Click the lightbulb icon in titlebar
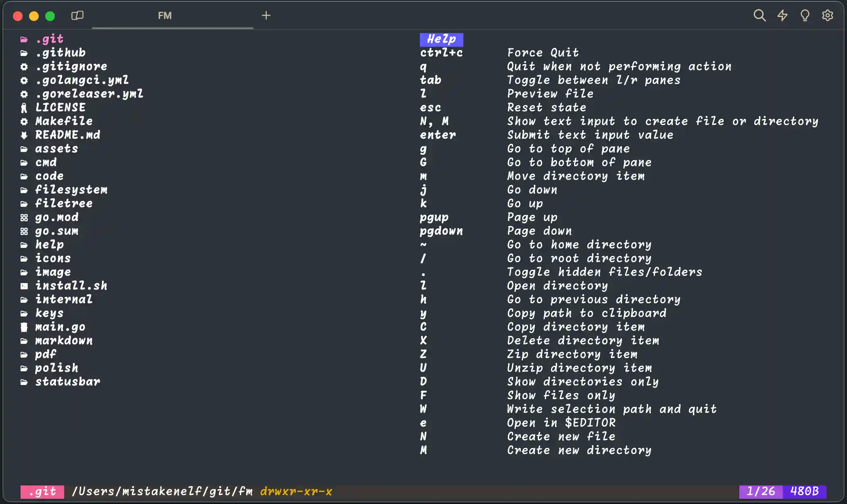 coord(805,15)
